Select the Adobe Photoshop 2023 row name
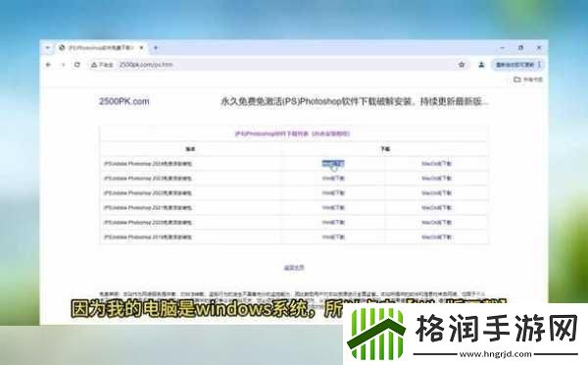Image resolution: width=588 pixels, height=365 pixels. click(148, 179)
